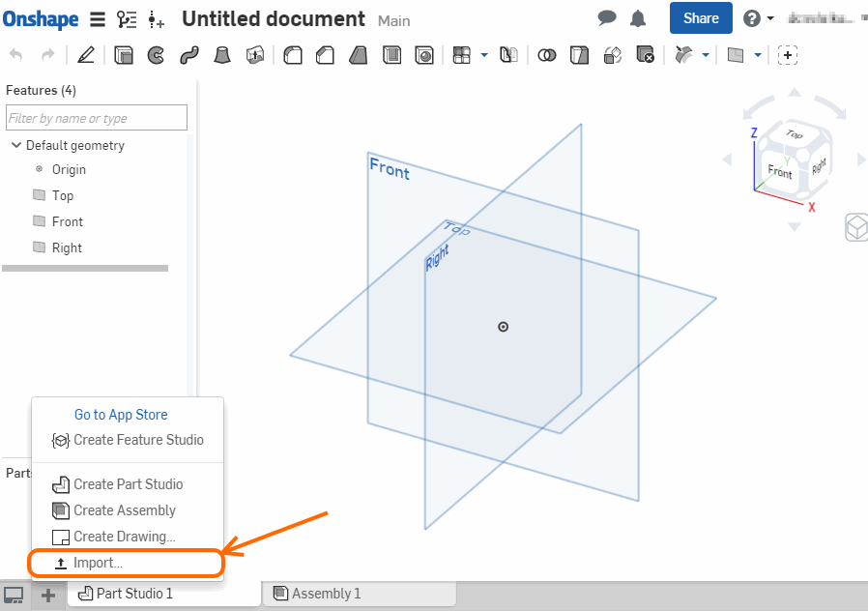Open the plane tool dropdown arrow
Image resolution: width=868 pixels, height=611 pixels.
[x=758, y=55]
